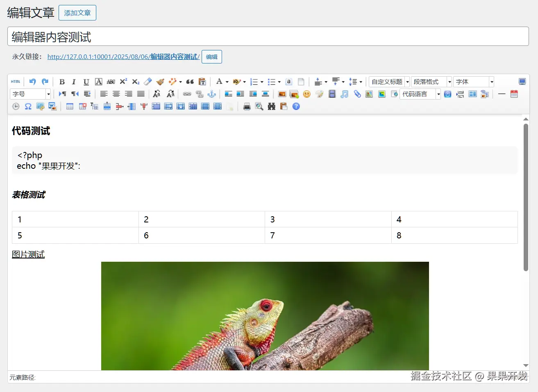Screen dimensions: 538x392
Task: Click the Undo arrow icon
Action: coord(33,82)
